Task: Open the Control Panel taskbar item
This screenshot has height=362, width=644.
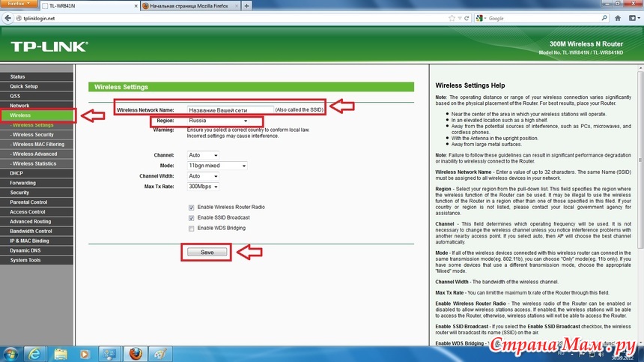Action: click(109, 355)
